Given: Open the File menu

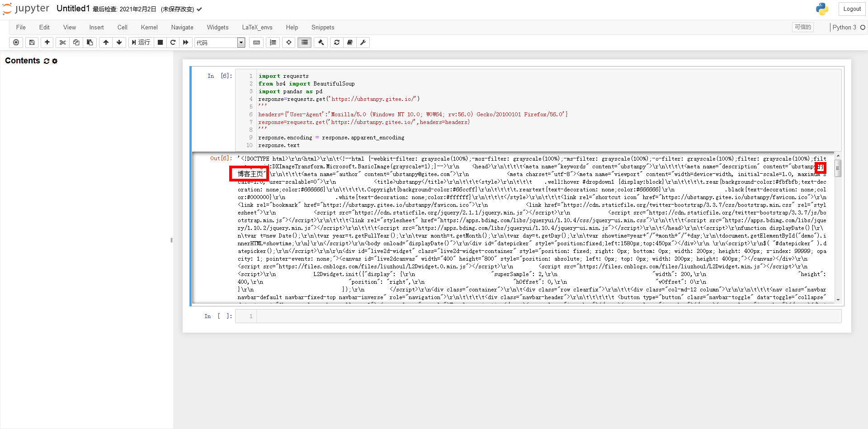Looking at the screenshot, I should point(21,28).
